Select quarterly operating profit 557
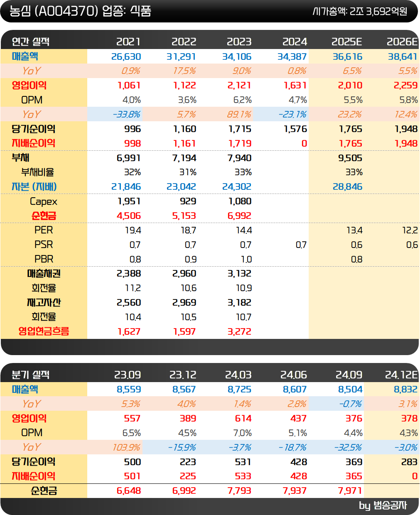 133,418
